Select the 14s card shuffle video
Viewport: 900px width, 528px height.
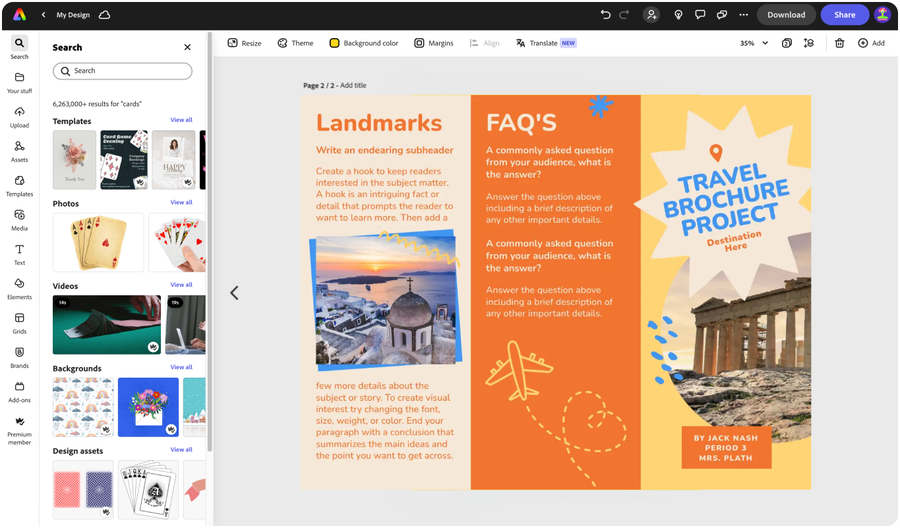(x=107, y=325)
